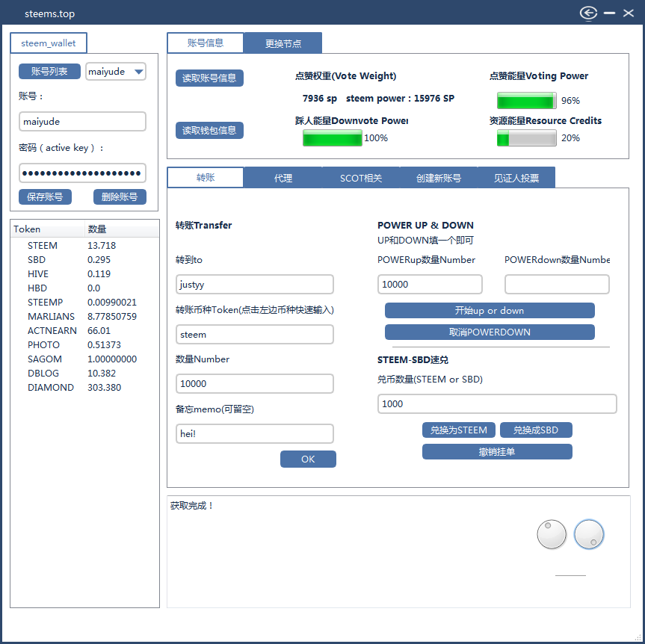Click the 撤销挂单 cancel order button

497,451
